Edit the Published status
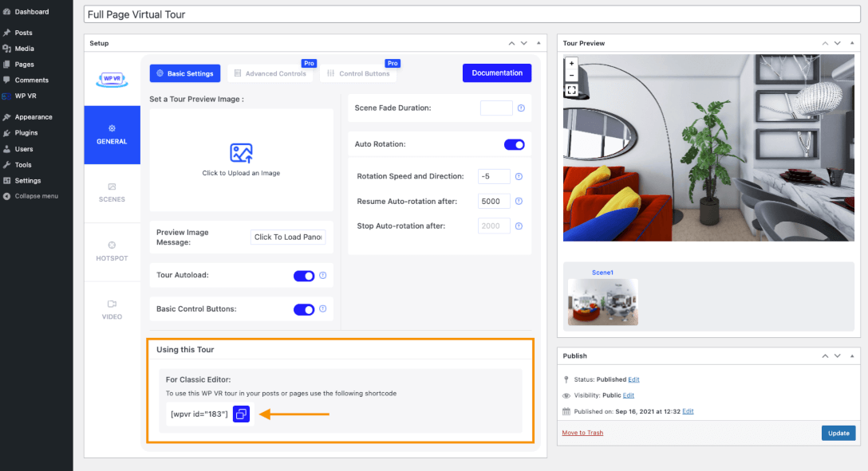The width and height of the screenshot is (868, 471). pos(633,380)
